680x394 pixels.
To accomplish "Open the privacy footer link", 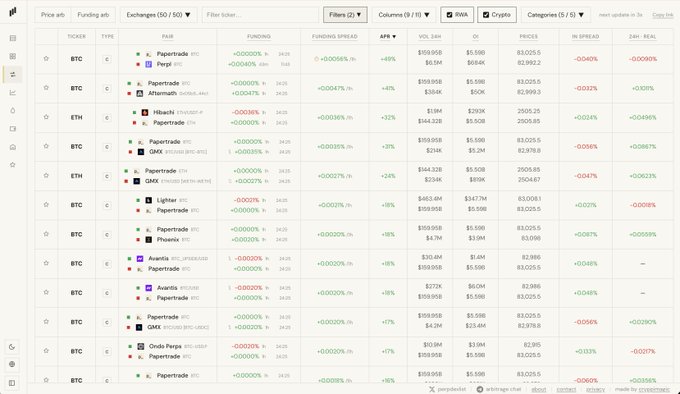I will (595, 389).
